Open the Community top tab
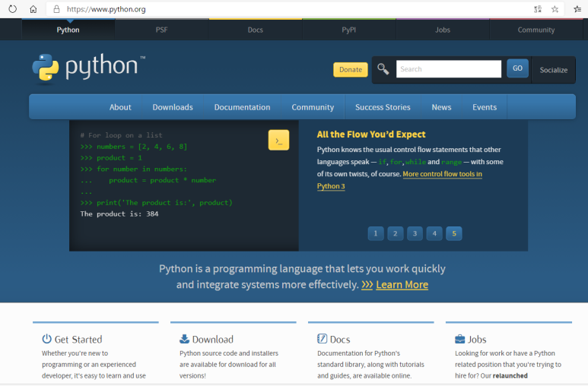The image size is (588, 386). click(536, 30)
